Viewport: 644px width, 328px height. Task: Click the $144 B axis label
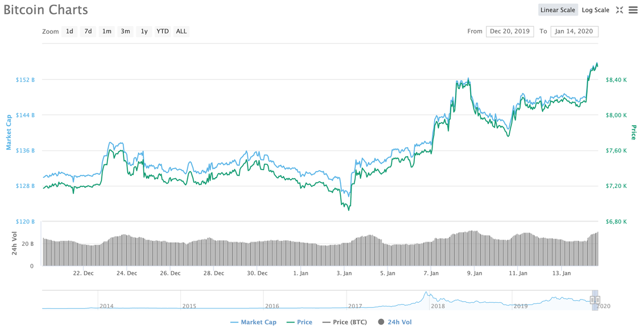(25, 115)
